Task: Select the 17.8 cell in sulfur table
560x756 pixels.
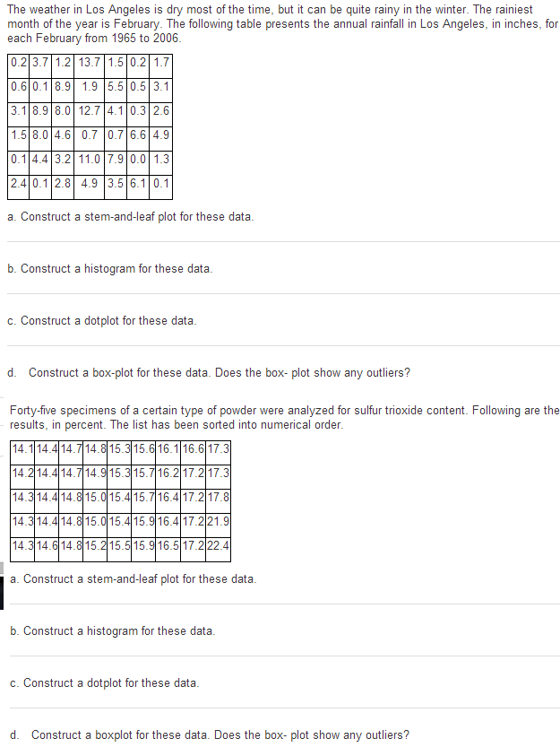Action: [218, 497]
